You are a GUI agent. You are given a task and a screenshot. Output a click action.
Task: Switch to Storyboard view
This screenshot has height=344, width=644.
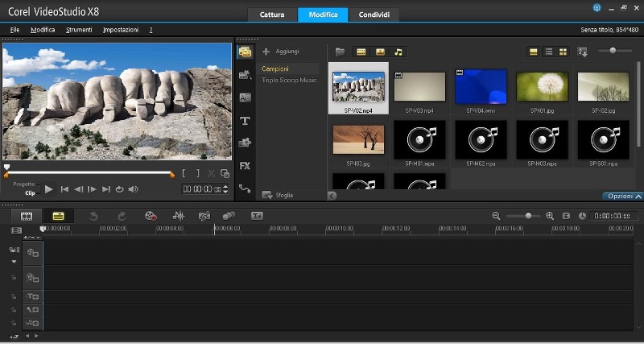click(x=27, y=216)
